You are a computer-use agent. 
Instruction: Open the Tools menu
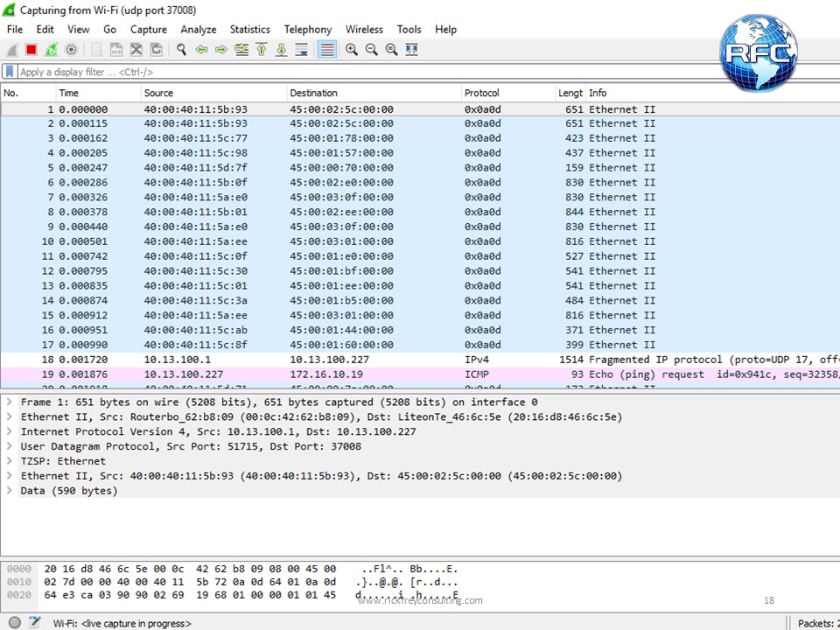[x=409, y=30]
